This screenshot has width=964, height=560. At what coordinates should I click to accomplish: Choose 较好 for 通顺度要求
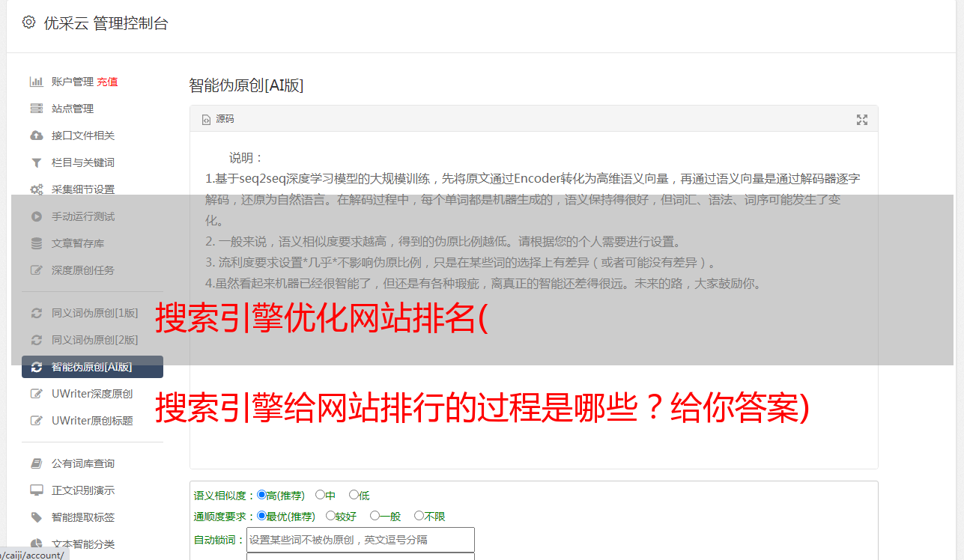[x=330, y=516]
